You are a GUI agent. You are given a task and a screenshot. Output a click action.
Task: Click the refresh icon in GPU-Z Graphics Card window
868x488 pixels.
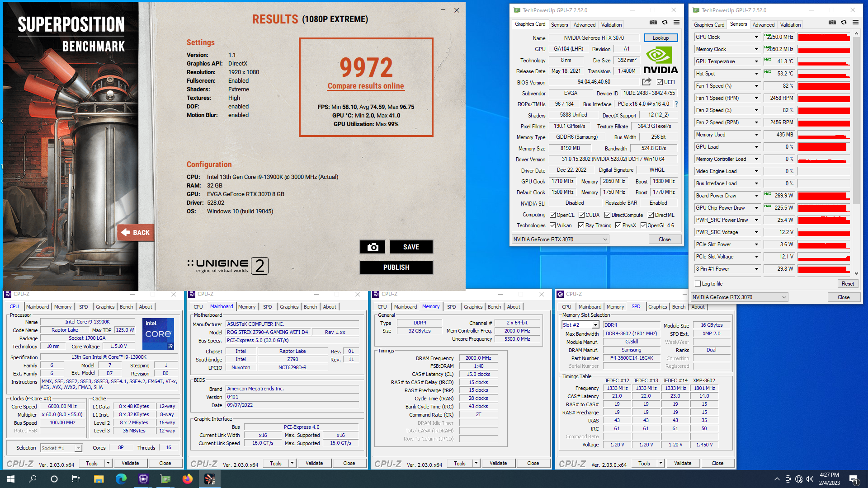665,22
